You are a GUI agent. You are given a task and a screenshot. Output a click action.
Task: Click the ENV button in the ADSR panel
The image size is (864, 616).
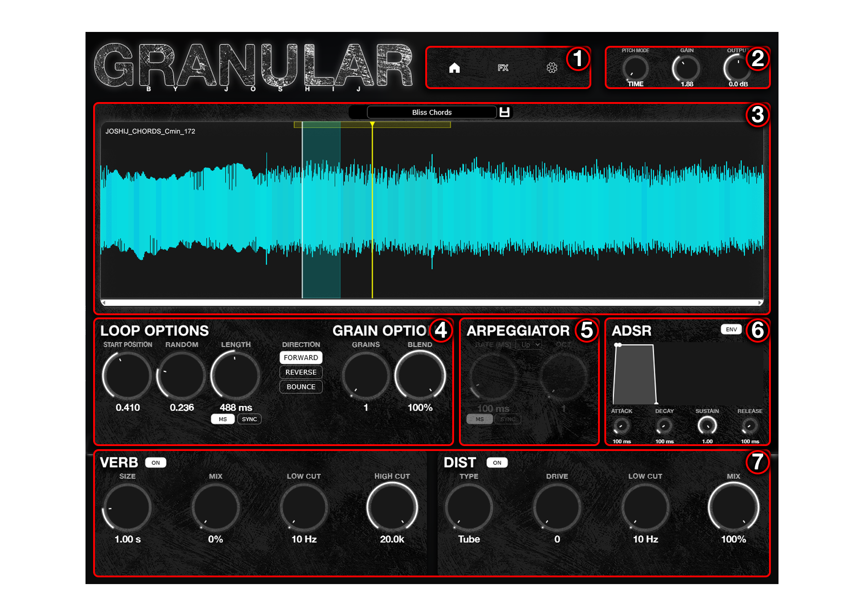click(x=731, y=330)
